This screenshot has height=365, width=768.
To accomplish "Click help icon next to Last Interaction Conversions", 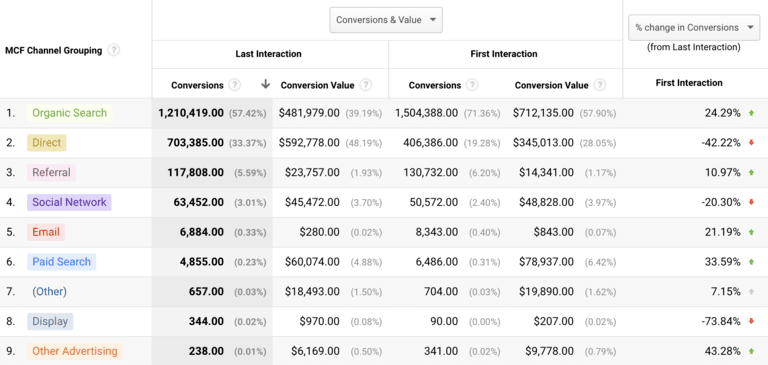I will point(235,85).
